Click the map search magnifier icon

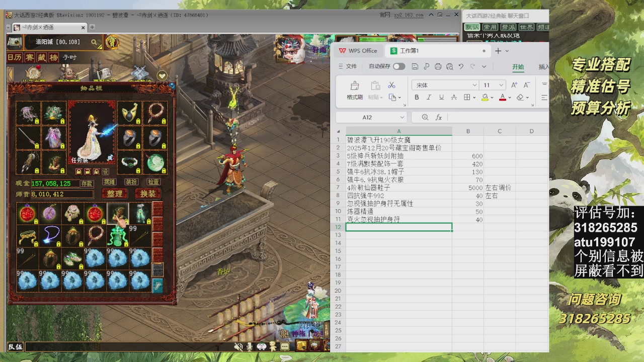click(x=94, y=43)
